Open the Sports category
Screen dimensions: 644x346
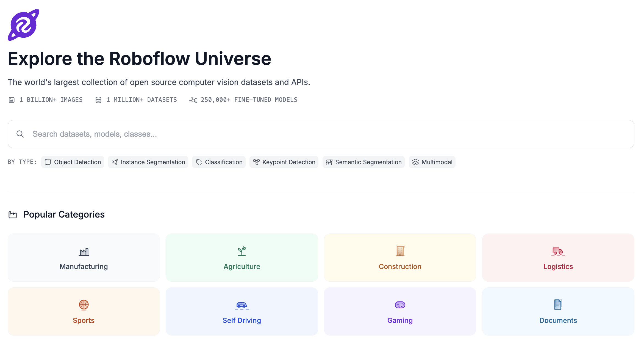[x=84, y=311]
